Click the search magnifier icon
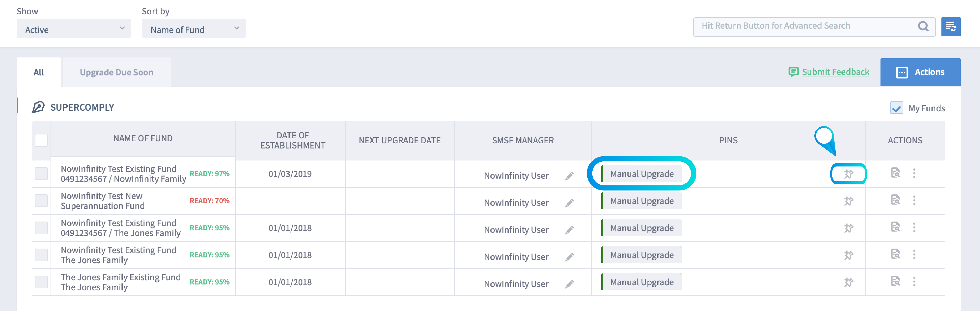The image size is (980, 311). coord(923,26)
